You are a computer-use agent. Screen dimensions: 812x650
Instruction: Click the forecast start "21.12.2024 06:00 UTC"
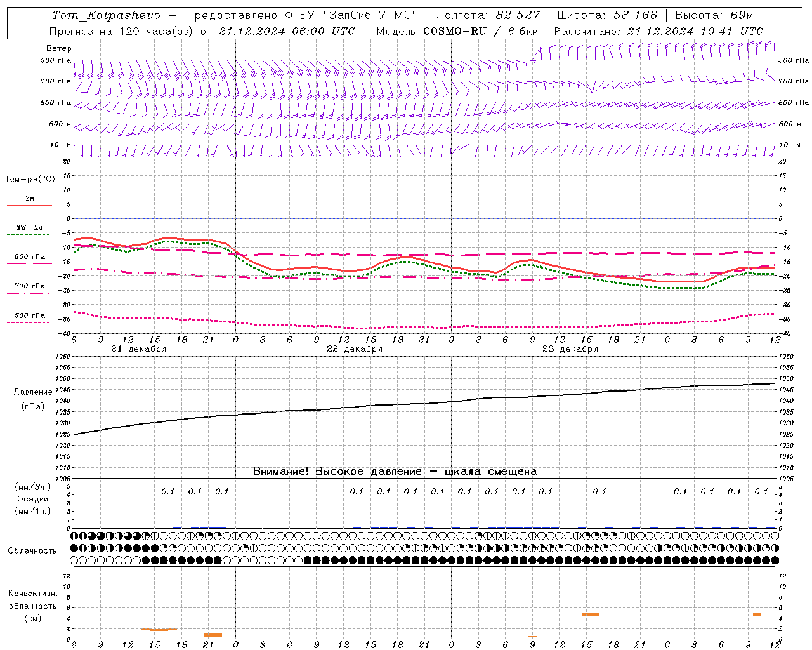pos(287,31)
